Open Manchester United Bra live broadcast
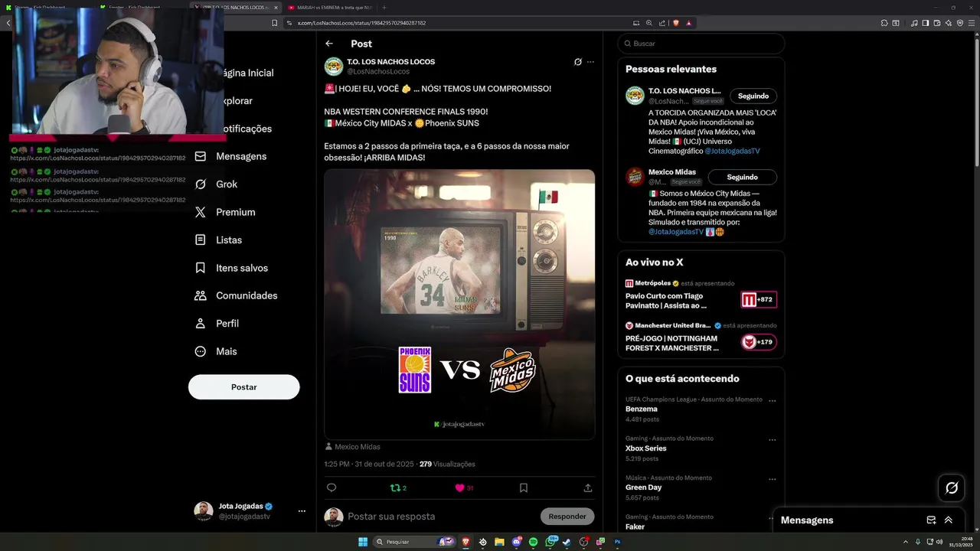The width and height of the screenshot is (980, 551). click(701, 337)
